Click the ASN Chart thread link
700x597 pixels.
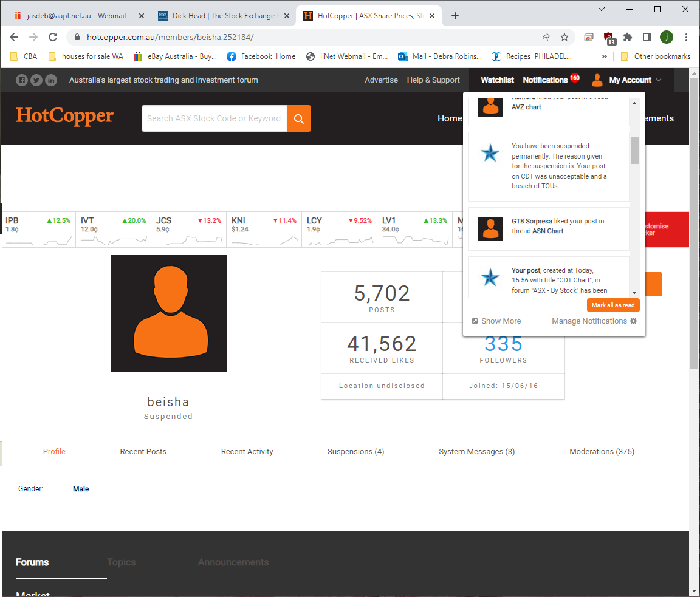coord(547,231)
